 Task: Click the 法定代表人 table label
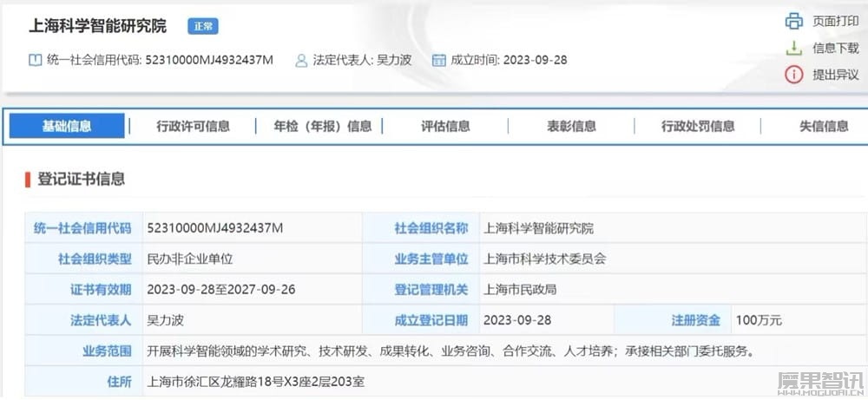coord(101,320)
